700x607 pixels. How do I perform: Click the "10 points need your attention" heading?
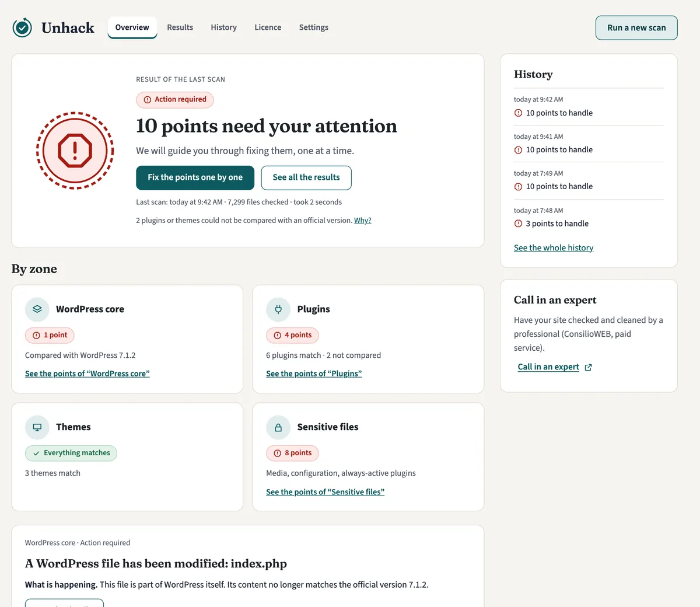(267, 126)
